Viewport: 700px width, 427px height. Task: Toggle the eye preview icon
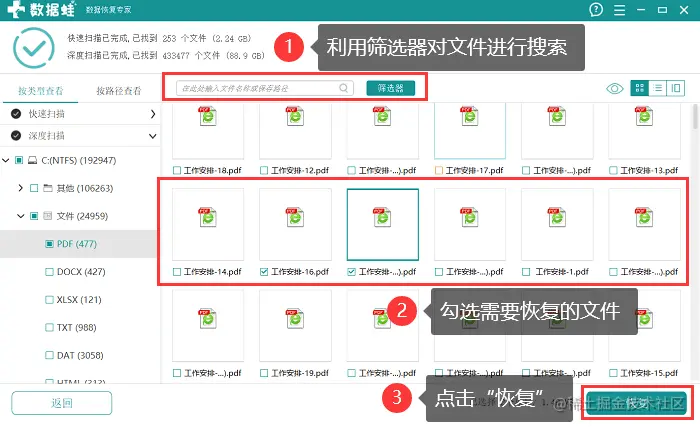[615, 88]
